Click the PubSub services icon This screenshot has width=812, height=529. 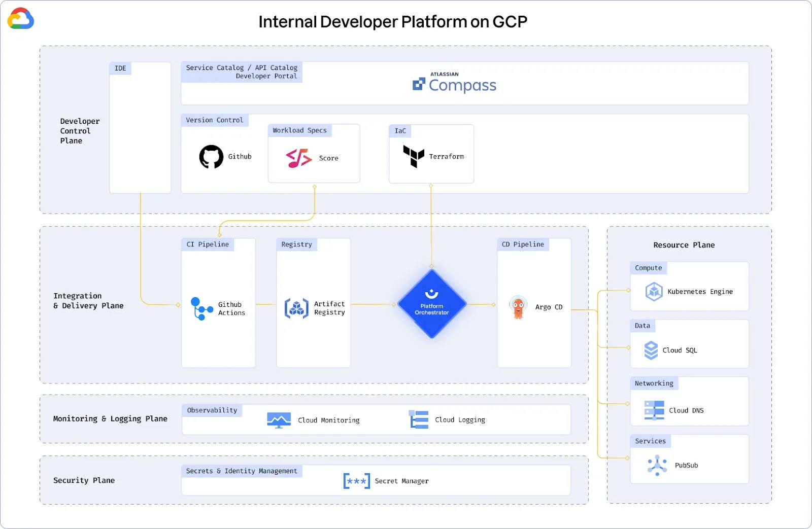click(658, 465)
